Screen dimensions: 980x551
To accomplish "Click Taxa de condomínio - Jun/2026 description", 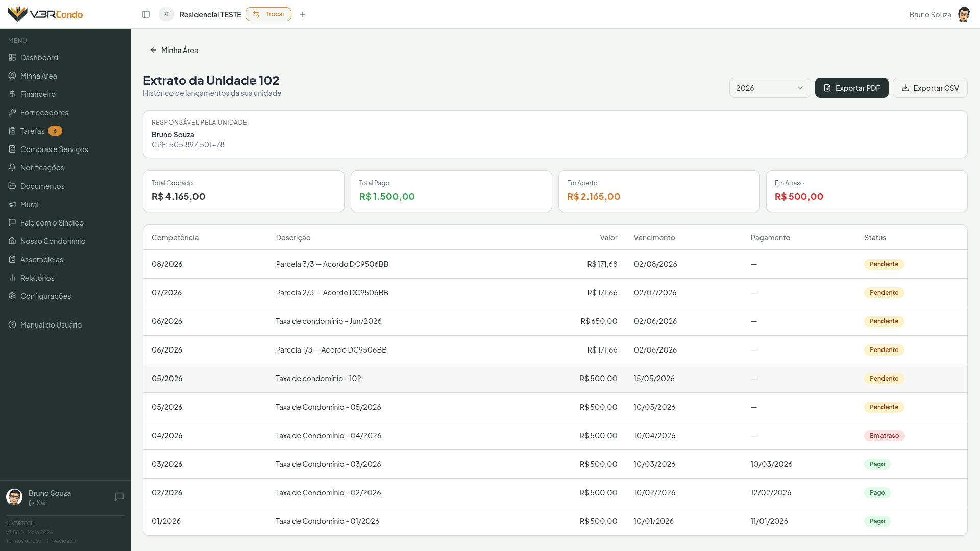I will pos(329,321).
